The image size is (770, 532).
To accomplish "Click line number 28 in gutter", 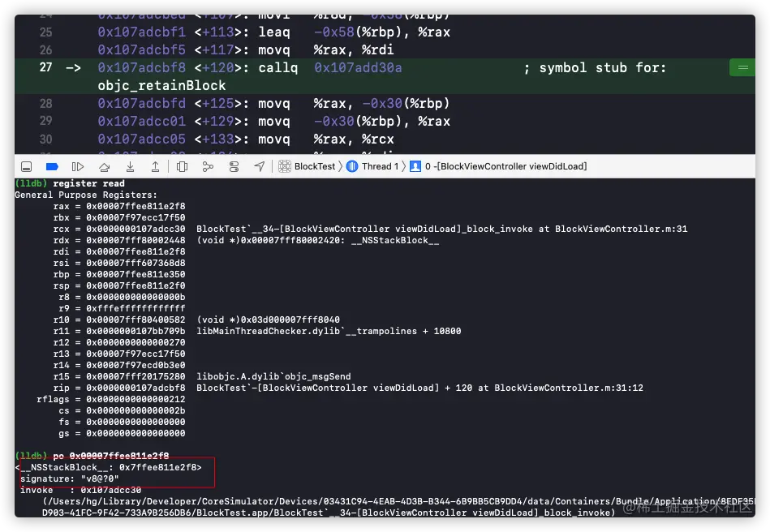I will (45, 104).
